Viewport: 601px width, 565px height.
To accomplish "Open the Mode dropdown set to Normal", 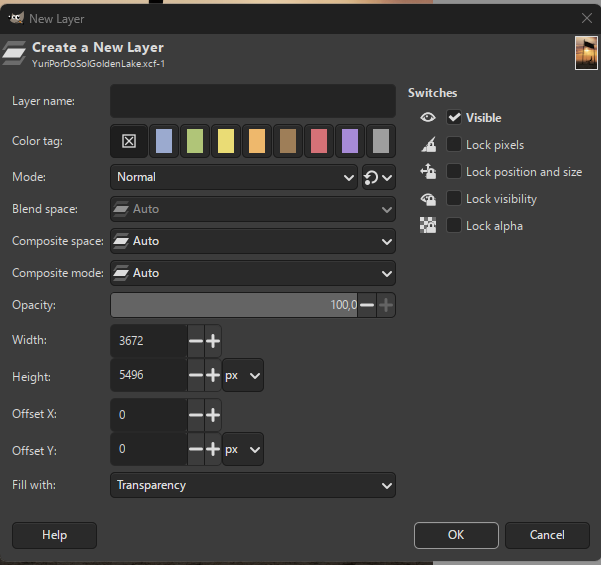I will 233,177.
